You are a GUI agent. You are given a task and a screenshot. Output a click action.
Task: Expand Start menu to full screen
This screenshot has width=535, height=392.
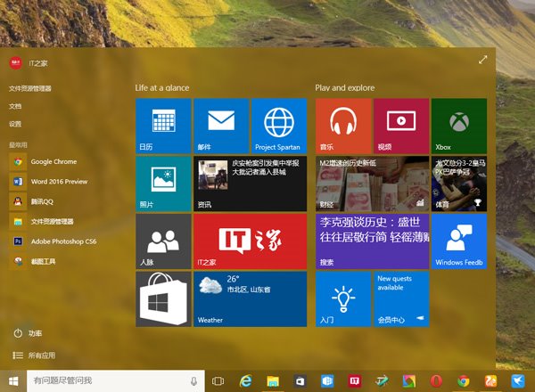tap(483, 60)
